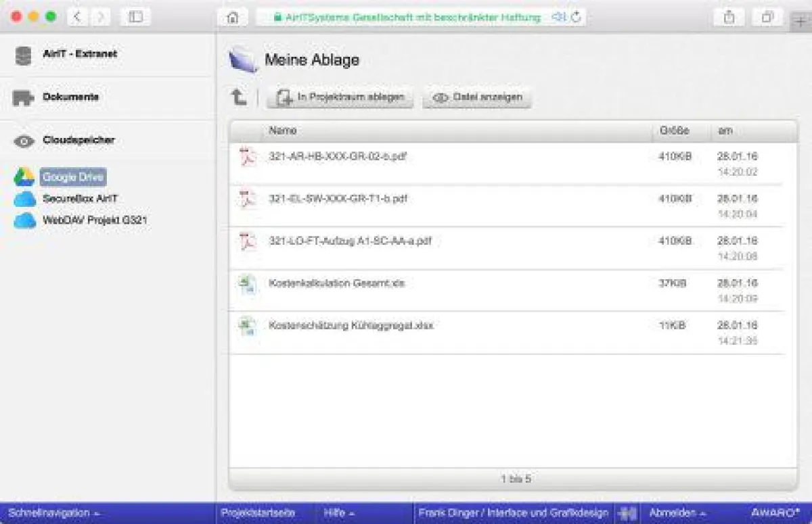Click the Datei anzeigen button
812x524 pixels.
pos(476,97)
